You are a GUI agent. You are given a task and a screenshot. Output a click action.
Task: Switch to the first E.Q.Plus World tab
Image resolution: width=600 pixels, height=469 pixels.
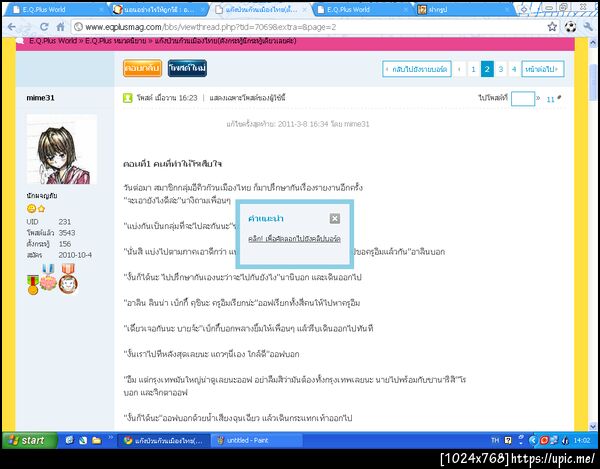pos(55,10)
